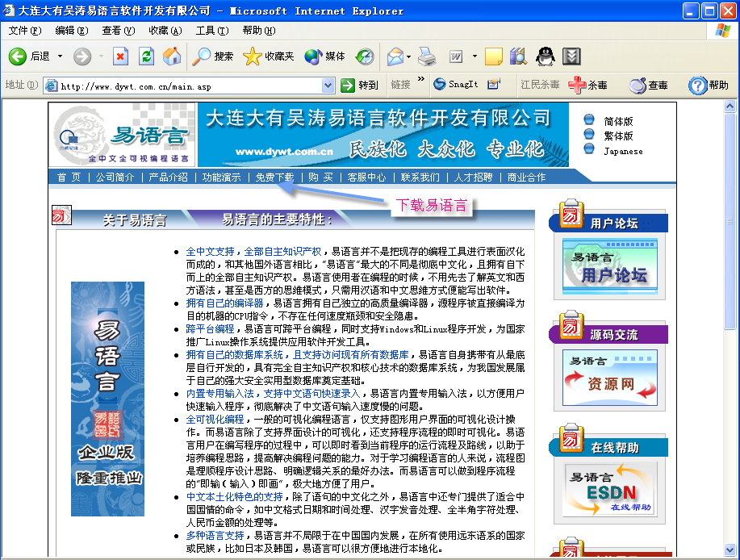The height and width of the screenshot is (560, 740).
Task: Open the Mail button dropdown arrow
Action: coord(408,56)
